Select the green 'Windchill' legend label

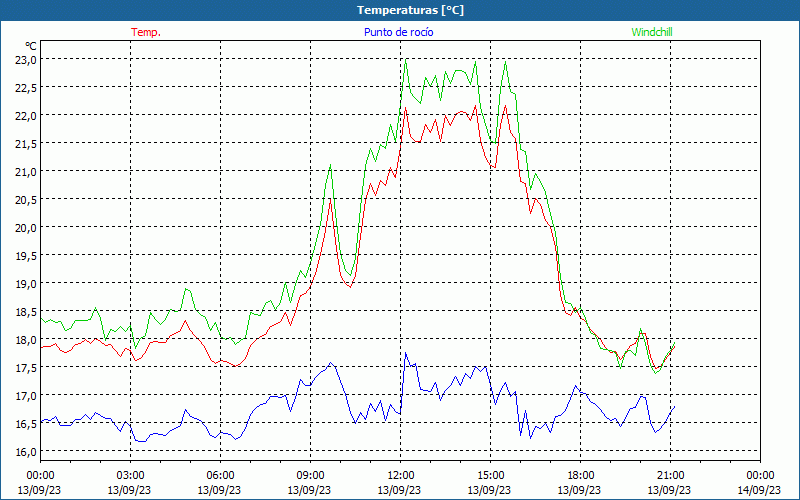pyautogui.click(x=652, y=32)
